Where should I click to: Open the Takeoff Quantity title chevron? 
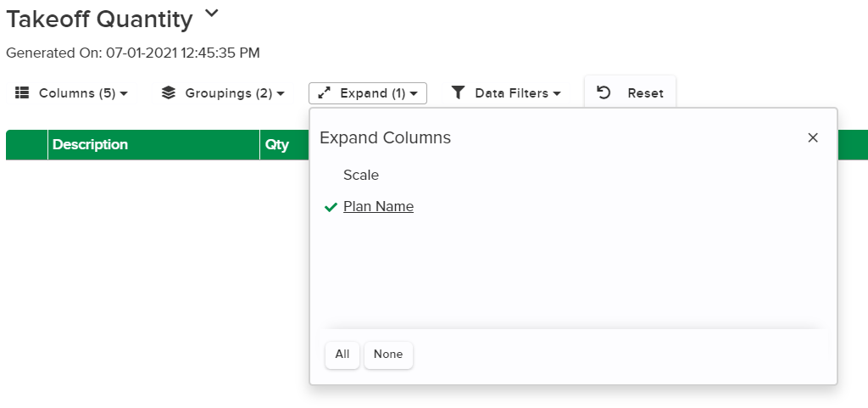click(x=211, y=14)
